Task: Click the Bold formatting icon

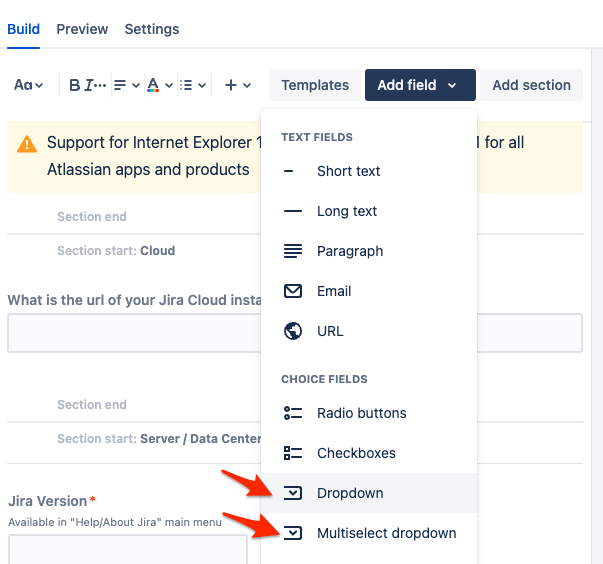Action: coord(74,85)
